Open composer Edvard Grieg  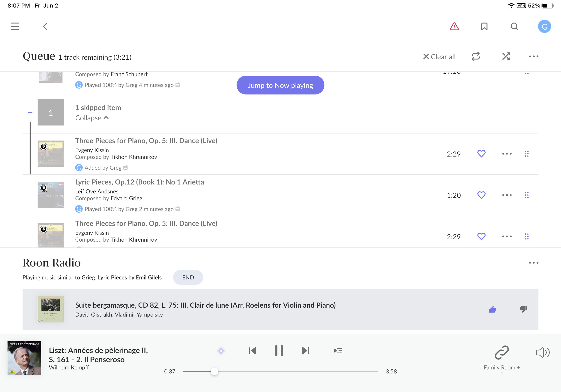click(x=126, y=198)
